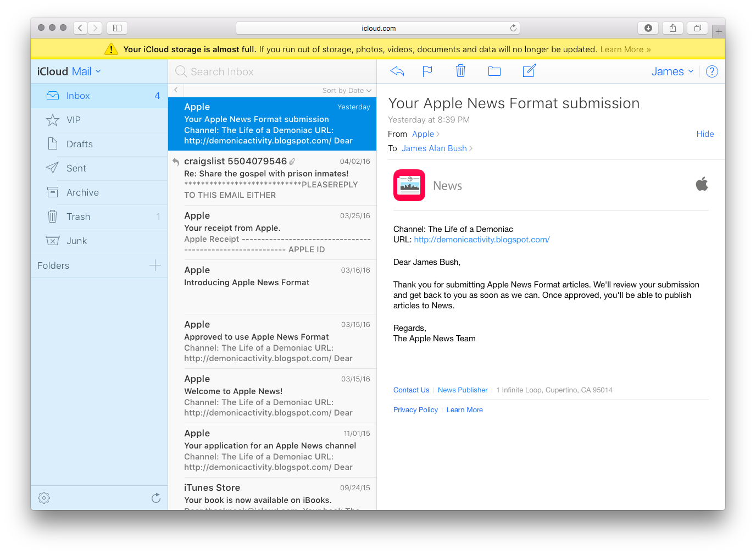Click the craigslist email attachment paperclip

(x=292, y=162)
